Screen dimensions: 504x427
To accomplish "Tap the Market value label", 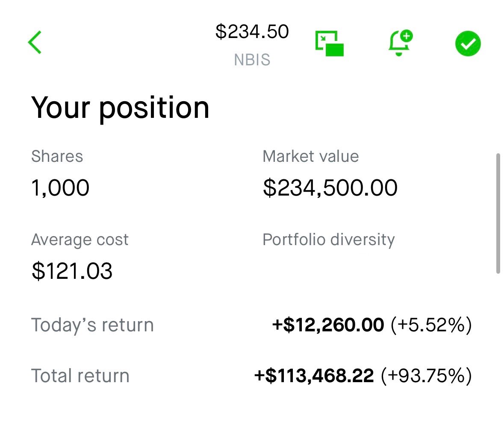I will pyautogui.click(x=310, y=156).
